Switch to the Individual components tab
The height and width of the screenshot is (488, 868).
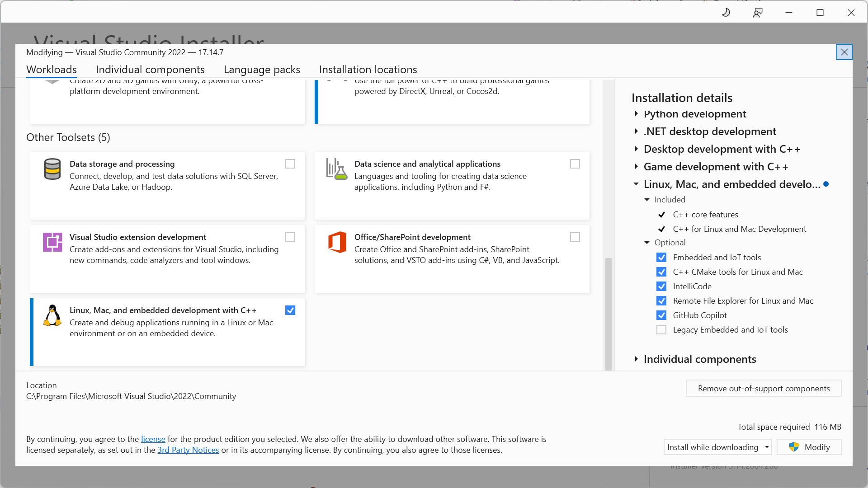coord(150,70)
